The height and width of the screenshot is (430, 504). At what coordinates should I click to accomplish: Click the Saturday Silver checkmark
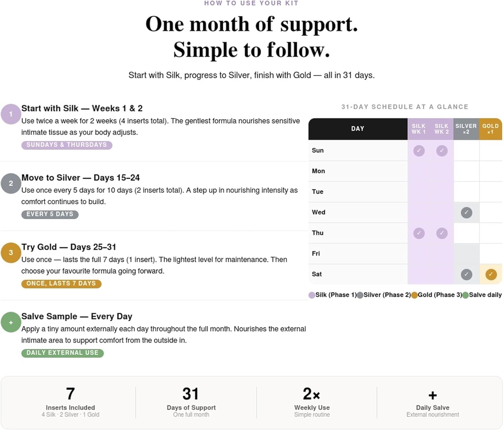pos(466,274)
